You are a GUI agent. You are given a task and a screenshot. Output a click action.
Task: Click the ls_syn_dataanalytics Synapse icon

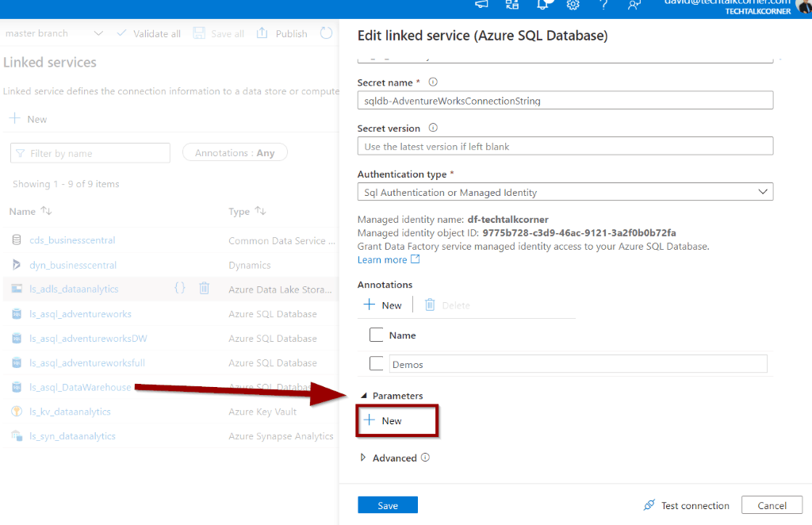point(17,436)
